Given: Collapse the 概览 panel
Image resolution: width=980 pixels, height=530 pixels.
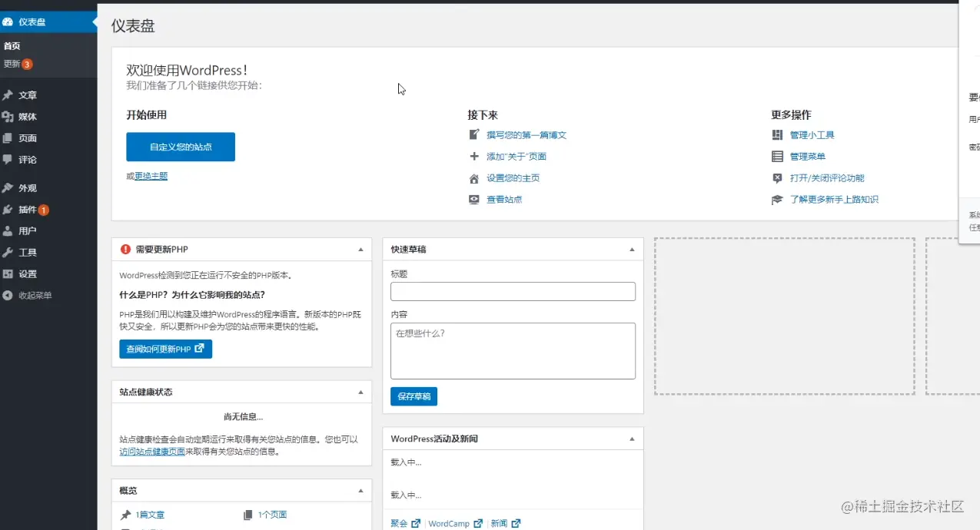Looking at the screenshot, I should 360,490.
